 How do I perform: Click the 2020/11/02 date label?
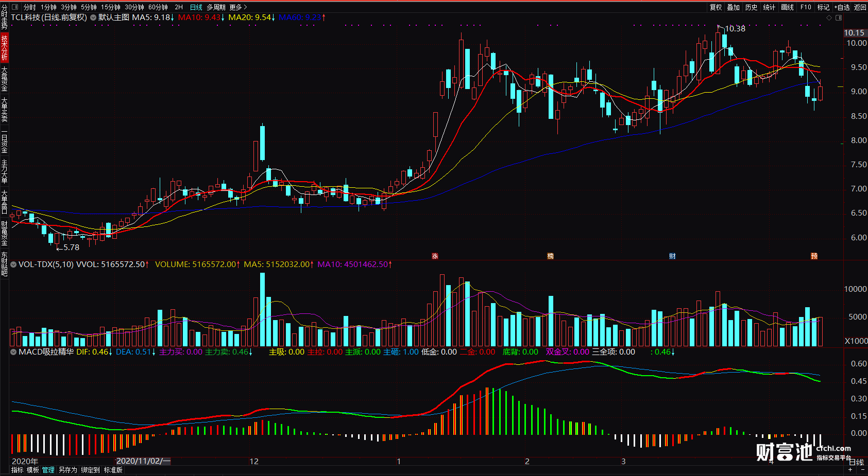[x=143, y=461]
